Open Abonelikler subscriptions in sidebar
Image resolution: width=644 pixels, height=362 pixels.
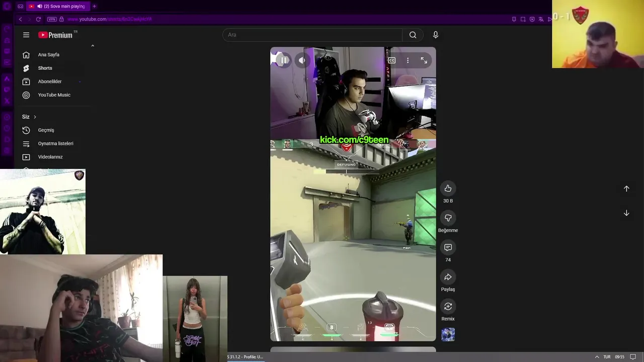pyautogui.click(x=50, y=81)
